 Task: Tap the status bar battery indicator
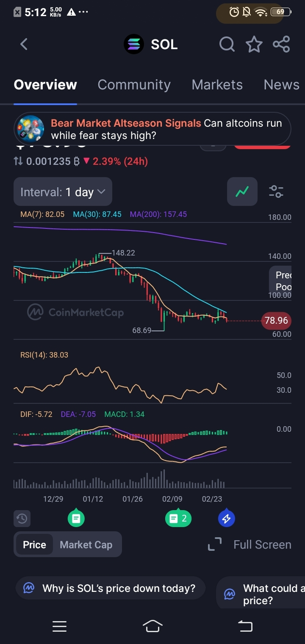pyautogui.click(x=280, y=12)
